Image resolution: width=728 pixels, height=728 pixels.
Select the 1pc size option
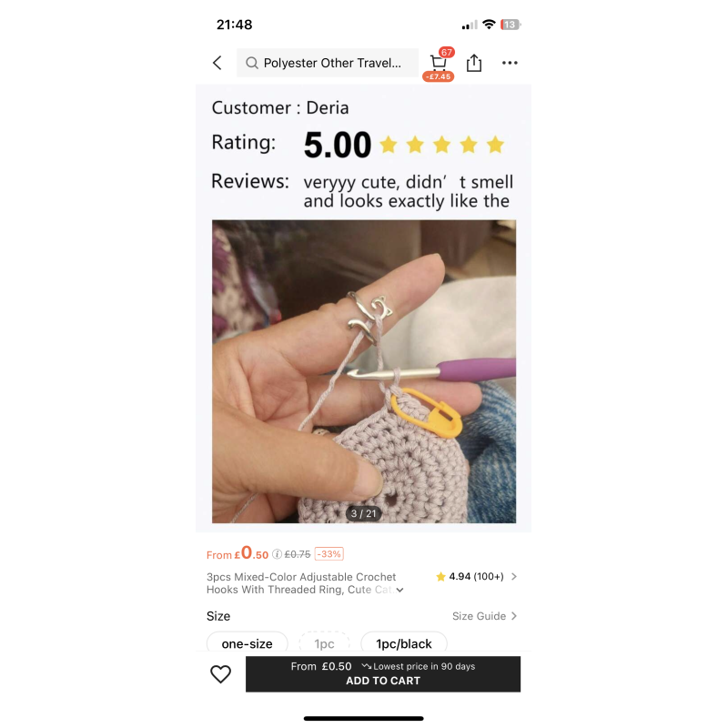pos(324,643)
